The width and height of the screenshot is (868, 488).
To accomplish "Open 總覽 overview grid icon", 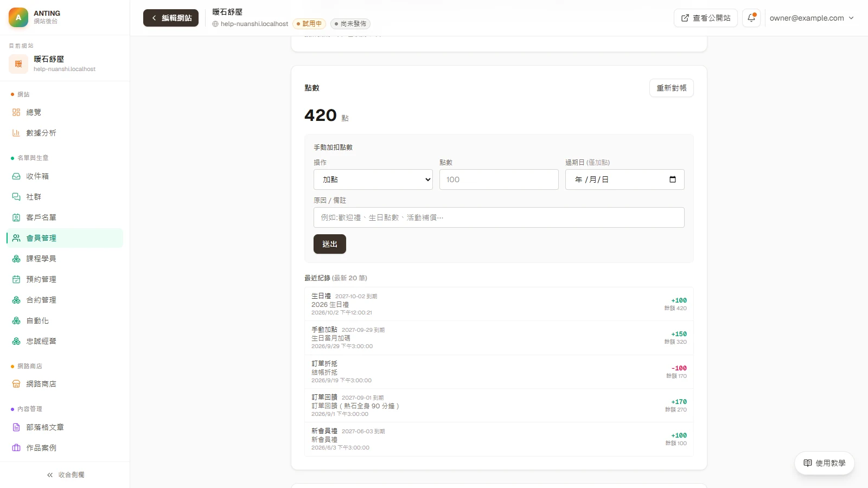I will coord(16,112).
